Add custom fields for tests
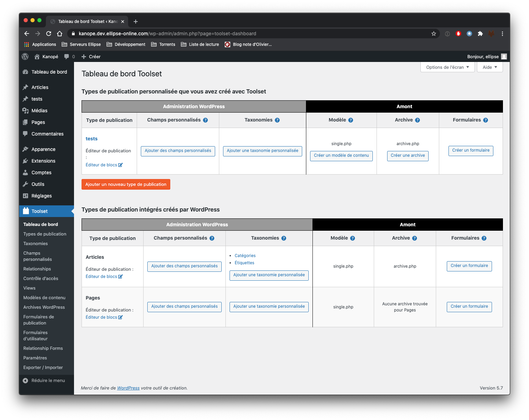 (178, 151)
